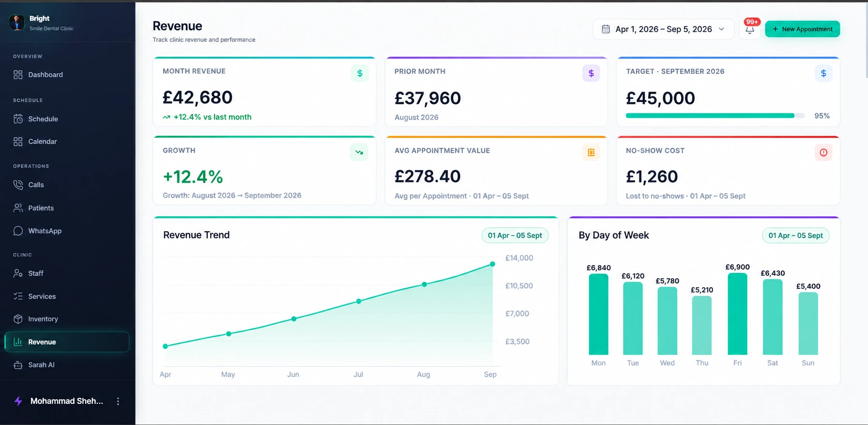This screenshot has height=425, width=868.
Task: Click the lightning bolt icon beside Mohammad Sheh...
Action: point(18,401)
